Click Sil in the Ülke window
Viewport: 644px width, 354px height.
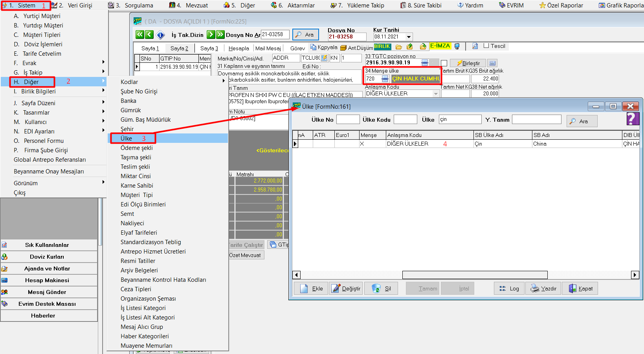tap(381, 288)
